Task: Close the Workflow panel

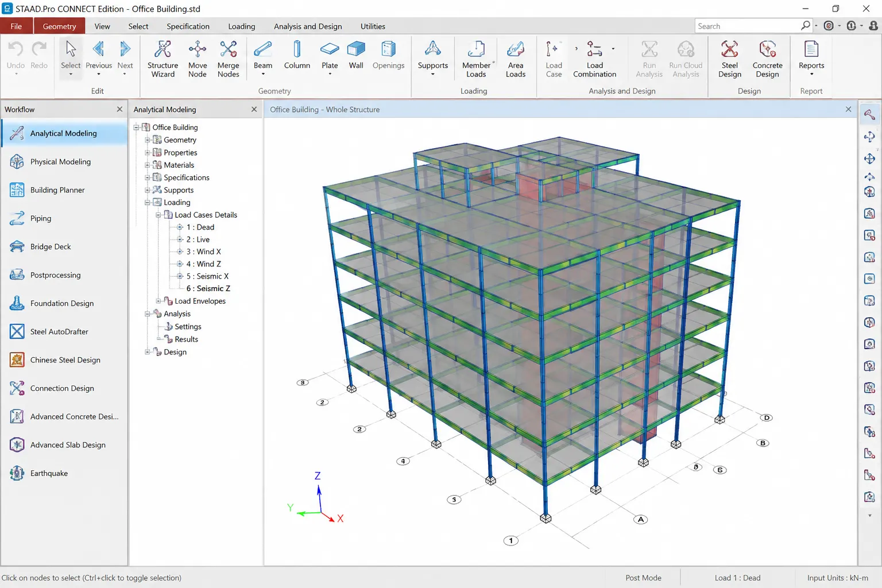Action: pyautogui.click(x=119, y=109)
